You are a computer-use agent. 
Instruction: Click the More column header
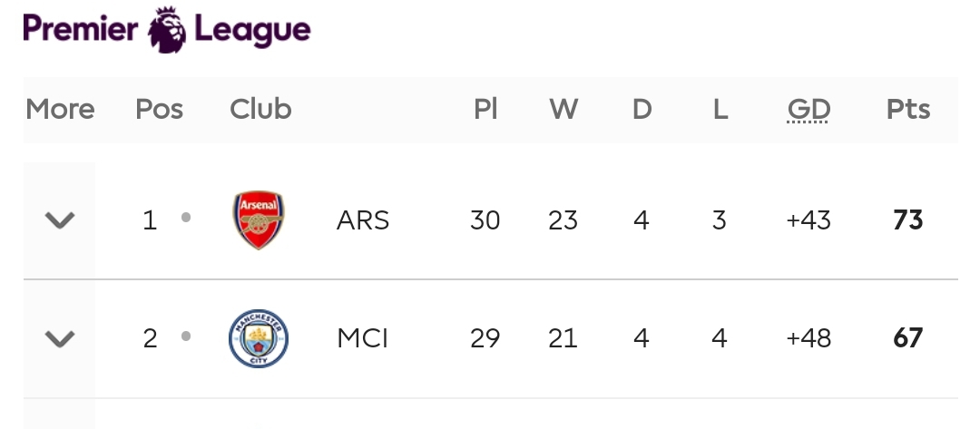pos(60,109)
